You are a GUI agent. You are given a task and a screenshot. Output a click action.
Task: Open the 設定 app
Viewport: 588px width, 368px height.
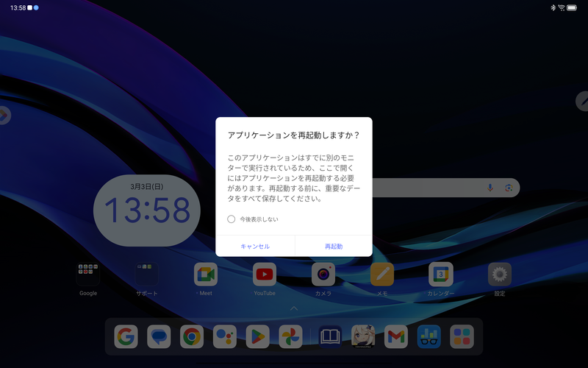click(x=500, y=275)
